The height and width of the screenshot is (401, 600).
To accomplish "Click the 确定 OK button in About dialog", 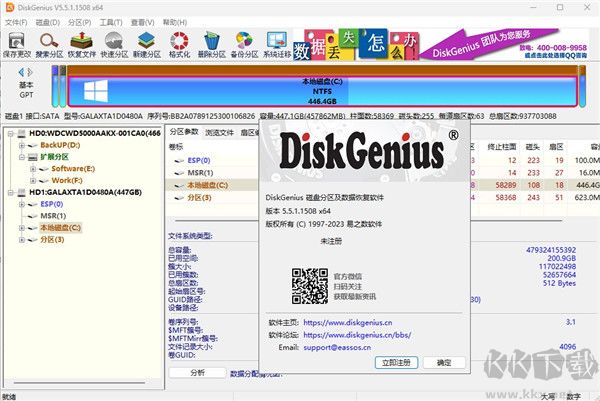I will (x=444, y=362).
